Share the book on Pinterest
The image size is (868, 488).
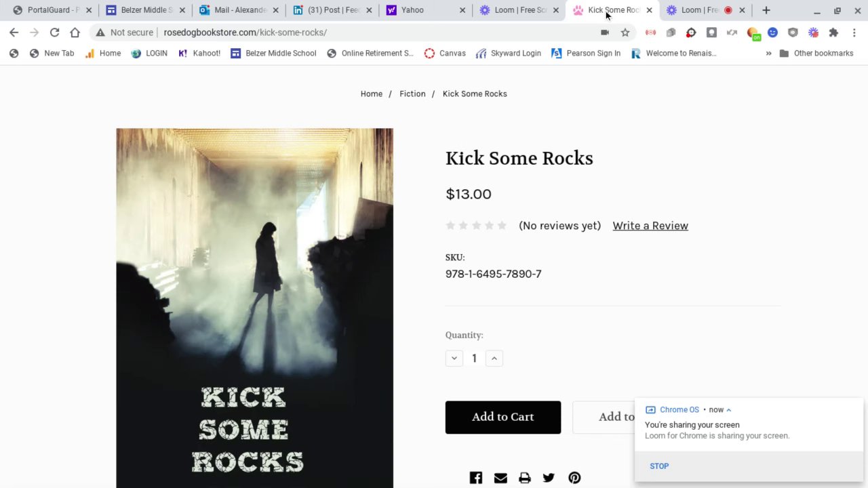(x=574, y=478)
